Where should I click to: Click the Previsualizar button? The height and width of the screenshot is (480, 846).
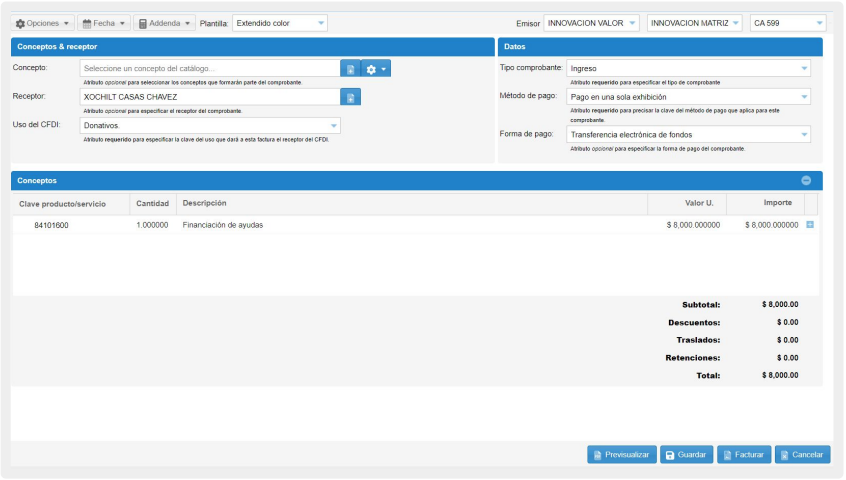[622, 455]
